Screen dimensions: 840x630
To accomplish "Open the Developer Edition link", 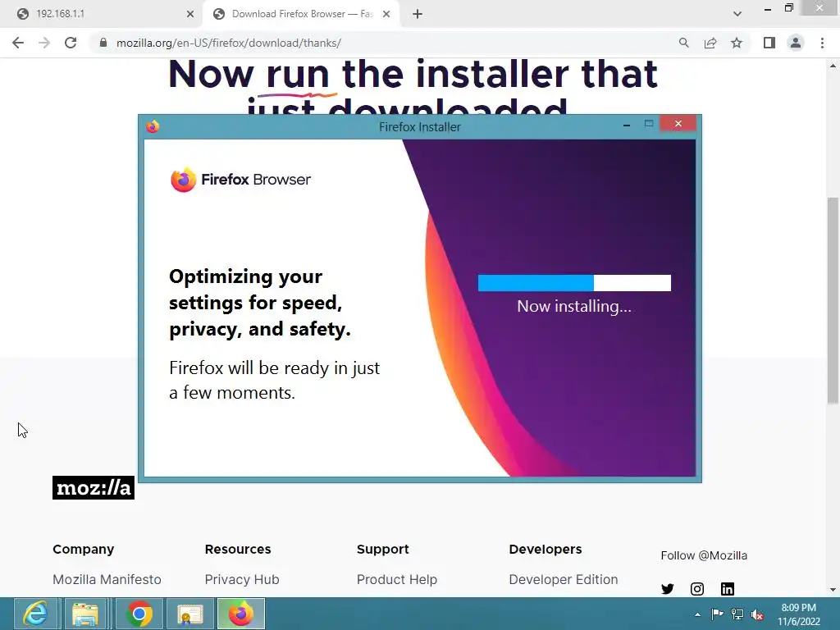I will (x=563, y=580).
